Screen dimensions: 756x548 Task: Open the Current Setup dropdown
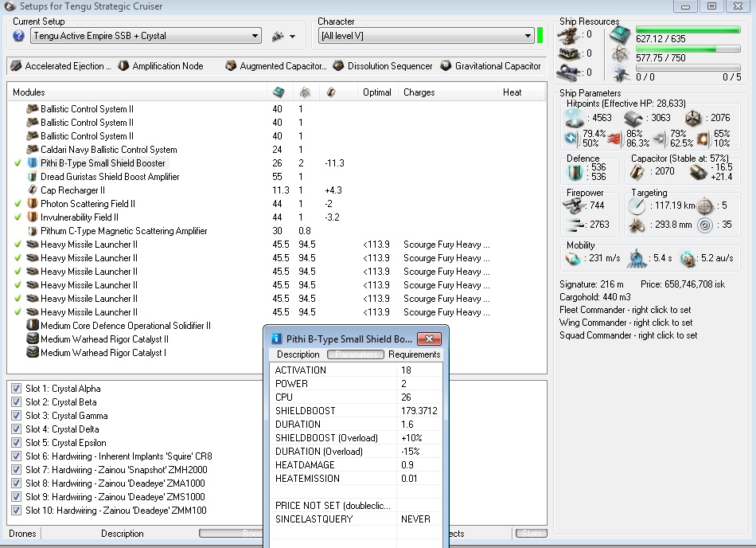pyautogui.click(x=146, y=36)
